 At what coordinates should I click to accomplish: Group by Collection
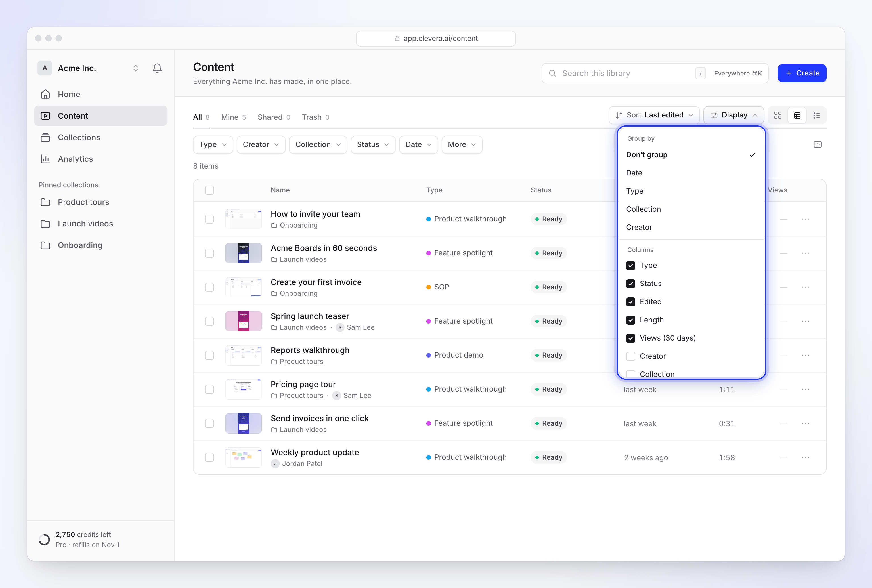click(x=691, y=209)
